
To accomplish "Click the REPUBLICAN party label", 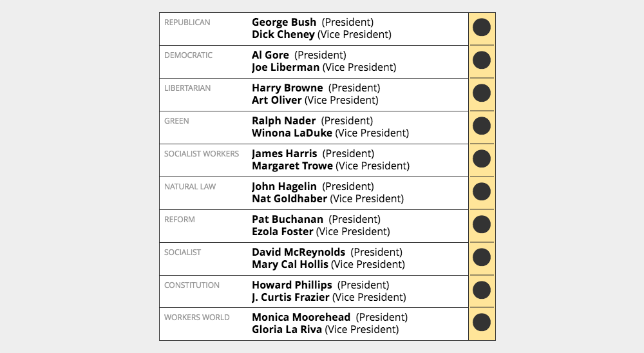I will tap(187, 23).
